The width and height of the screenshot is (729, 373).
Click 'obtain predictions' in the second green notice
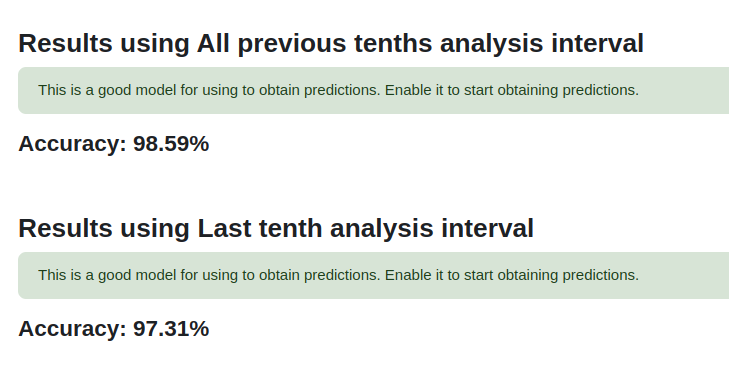coord(319,275)
